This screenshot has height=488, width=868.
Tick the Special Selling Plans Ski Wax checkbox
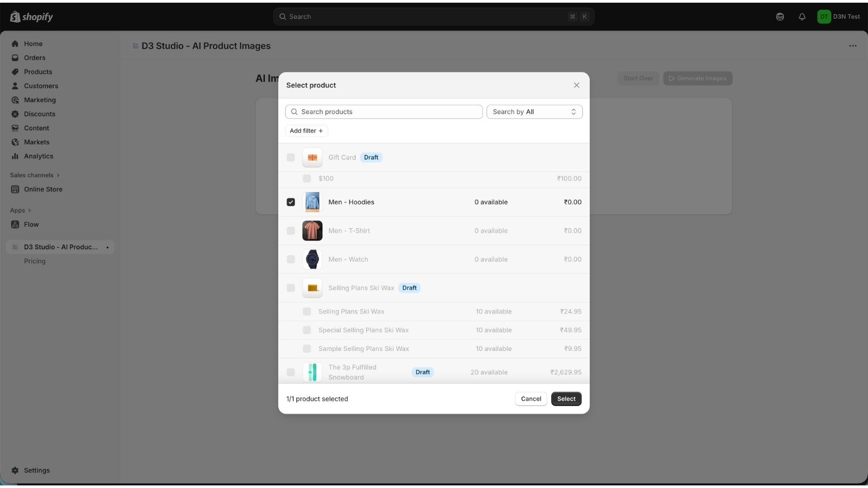coord(307,330)
